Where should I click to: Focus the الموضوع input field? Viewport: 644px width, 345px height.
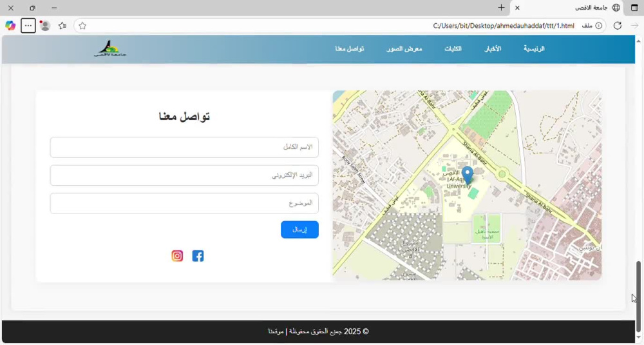184,203
